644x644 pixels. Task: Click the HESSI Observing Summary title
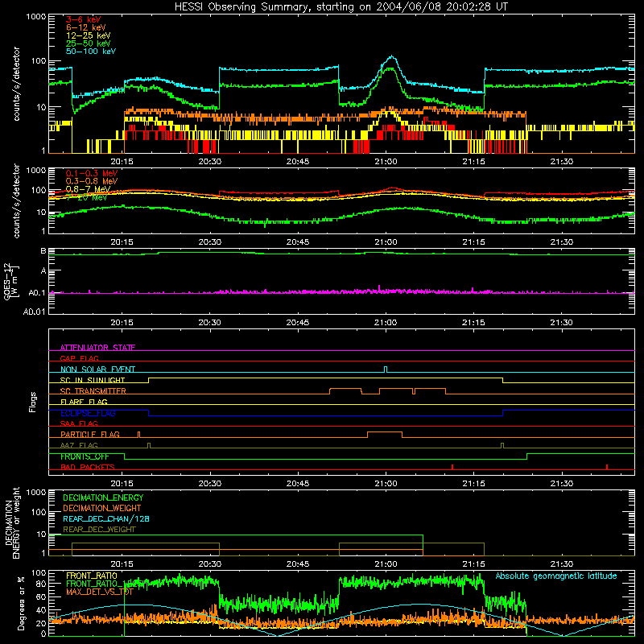(x=341, y=7)
